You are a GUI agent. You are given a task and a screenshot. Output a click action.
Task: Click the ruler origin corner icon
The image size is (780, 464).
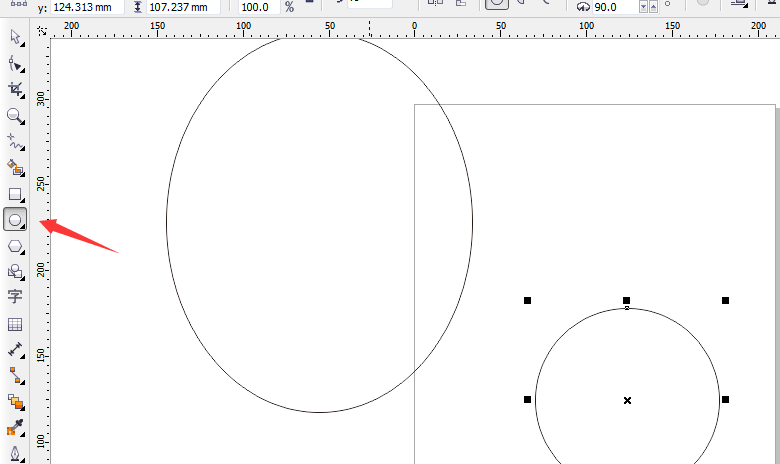pos(42,31)
